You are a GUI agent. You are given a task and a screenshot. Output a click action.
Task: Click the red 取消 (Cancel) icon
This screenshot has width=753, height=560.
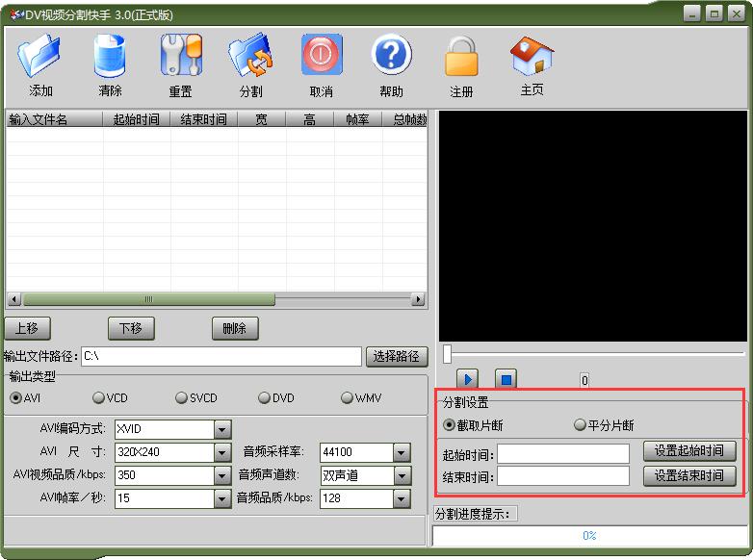322,56
